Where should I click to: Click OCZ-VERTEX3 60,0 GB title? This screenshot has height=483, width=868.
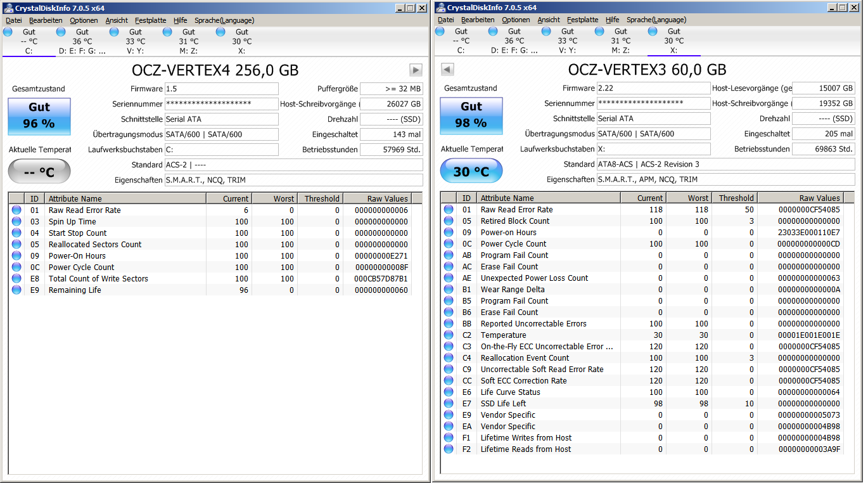(648, 70)
